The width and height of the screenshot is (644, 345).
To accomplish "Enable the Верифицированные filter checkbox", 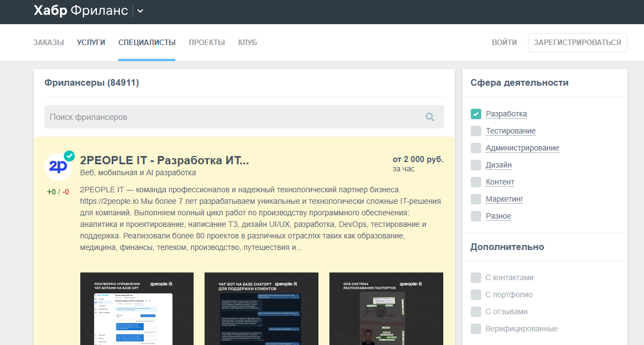I will click(x=476, y=329).
